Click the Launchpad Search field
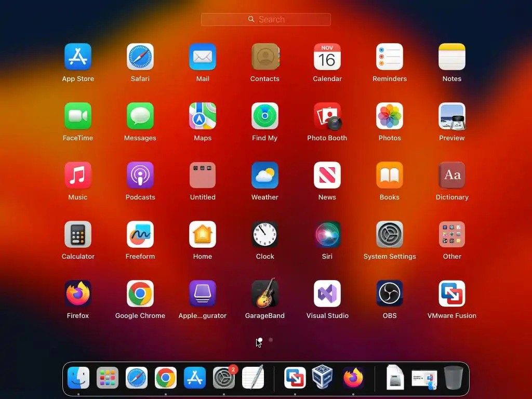532x399 pixels. point(265,19)
